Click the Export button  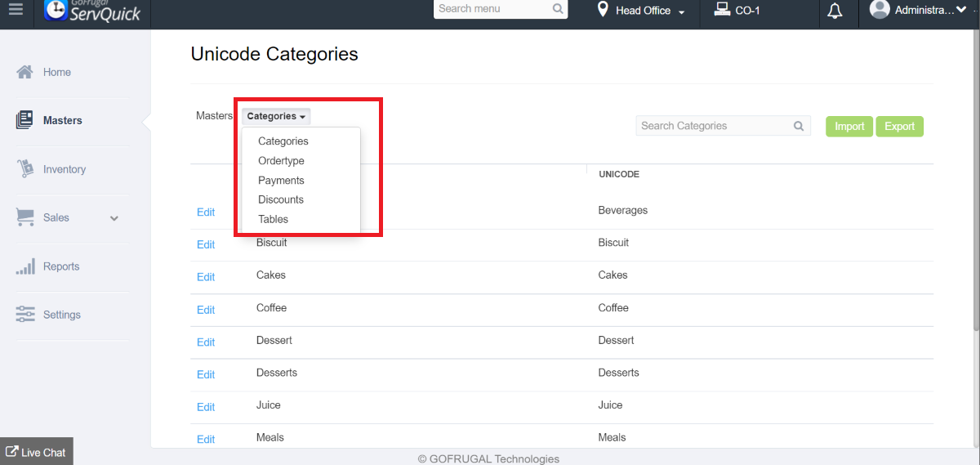[x=899, y=127]
